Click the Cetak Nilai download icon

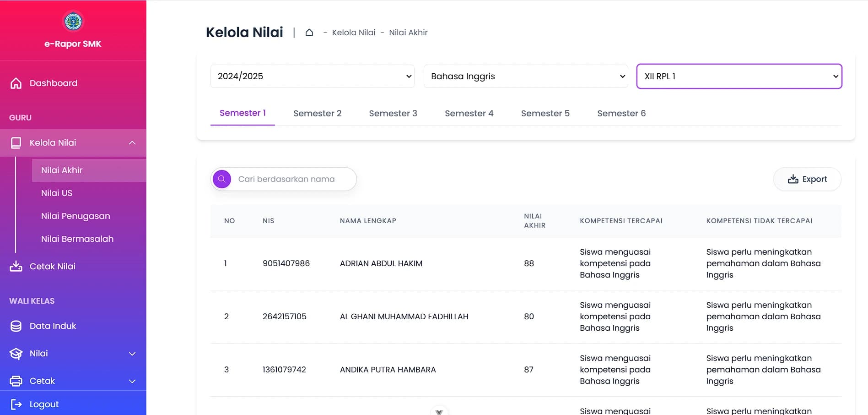click(16, 267)
